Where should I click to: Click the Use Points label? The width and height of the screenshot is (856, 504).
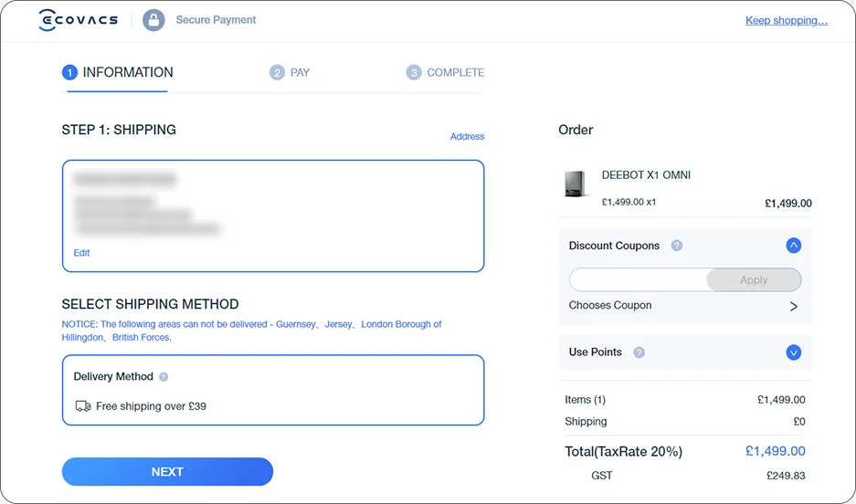click(595, 352)
